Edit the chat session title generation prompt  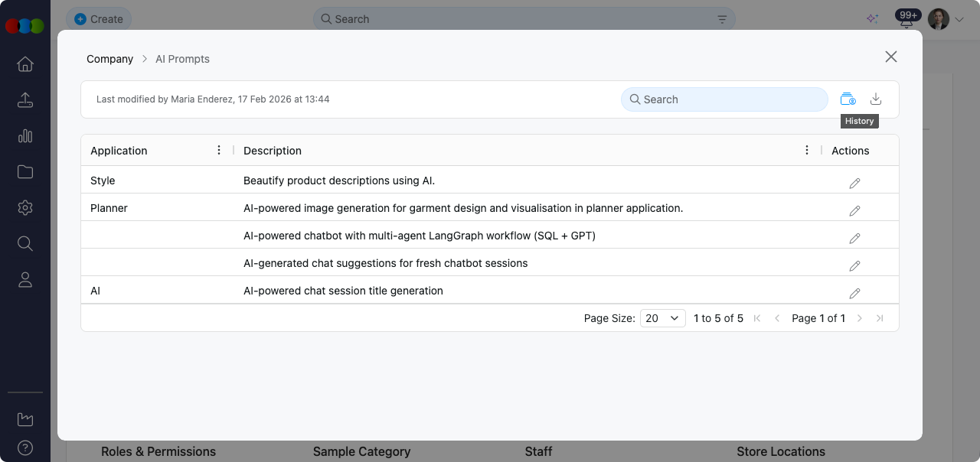tap(854, 293)
